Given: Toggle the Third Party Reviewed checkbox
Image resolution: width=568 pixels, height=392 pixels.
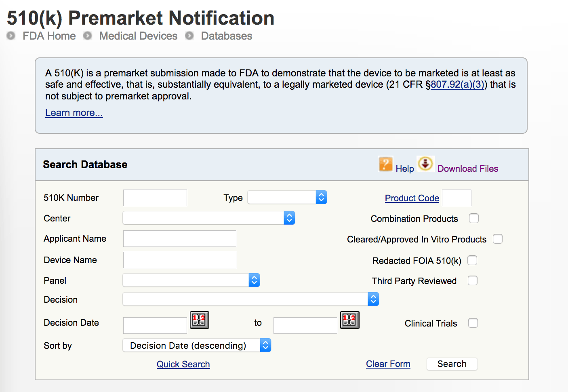Looking at the screenshot, I should [x=473, y=280].
